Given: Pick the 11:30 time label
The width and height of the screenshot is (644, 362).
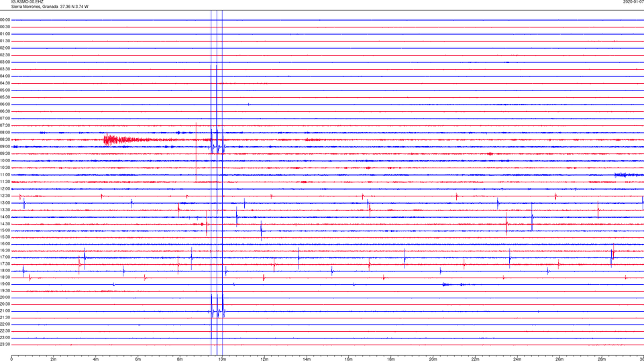Looking at the screenshot, I should (x=5, y=182).
